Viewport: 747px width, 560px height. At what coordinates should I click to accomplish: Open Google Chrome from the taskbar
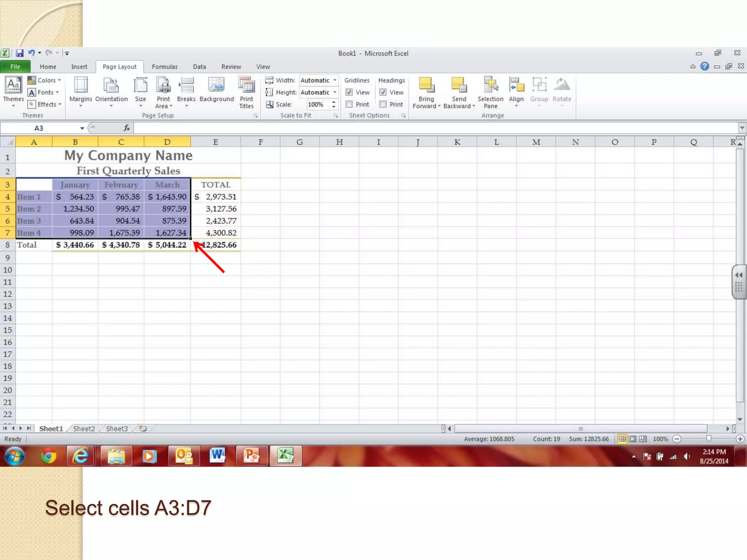coord(49,456)
